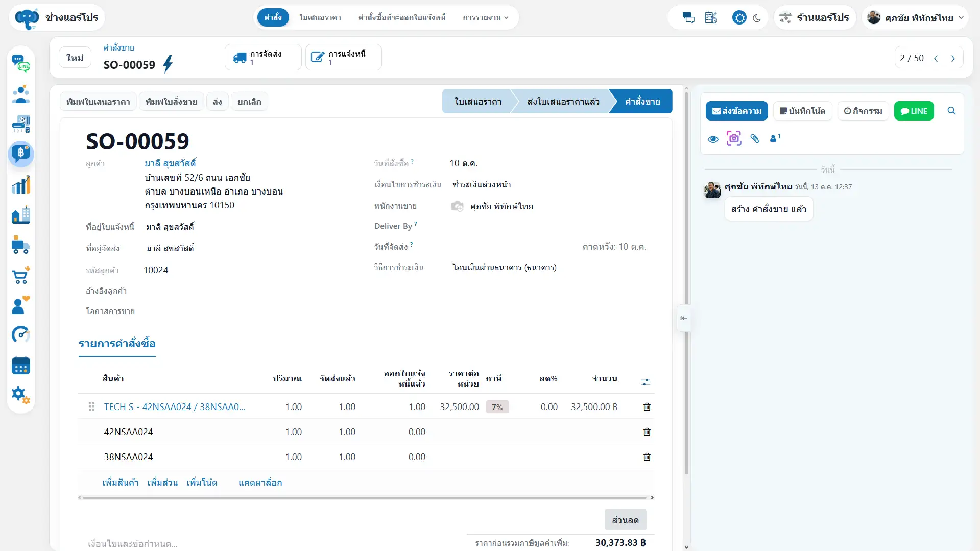Open the ใบเสนอราคา menu item

click(x=320, y=17)
